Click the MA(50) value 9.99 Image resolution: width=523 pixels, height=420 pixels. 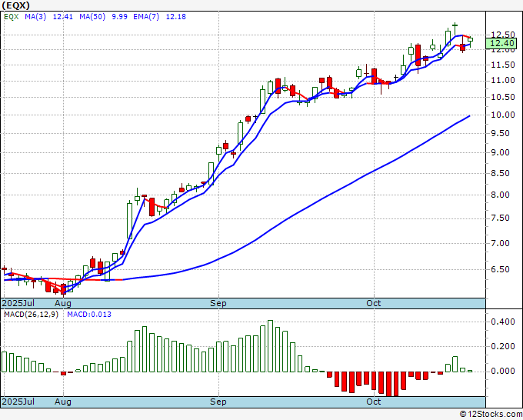[x=119, y=17]
